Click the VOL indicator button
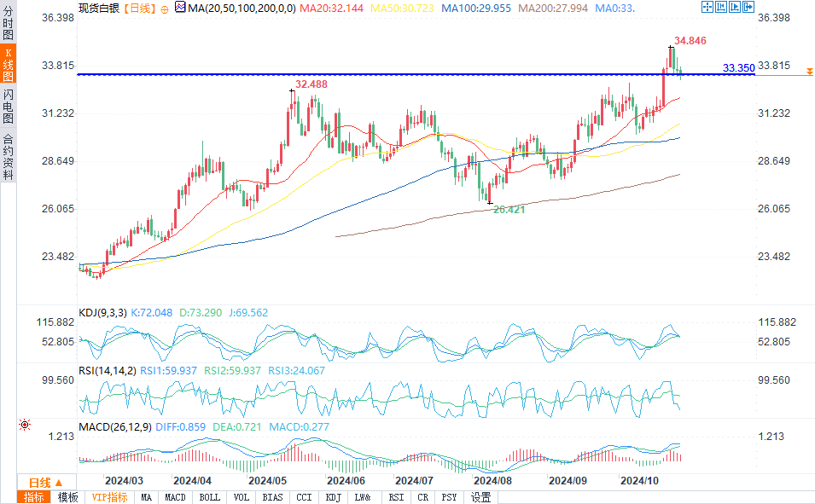Screen dimensions: 815x504 242,497
